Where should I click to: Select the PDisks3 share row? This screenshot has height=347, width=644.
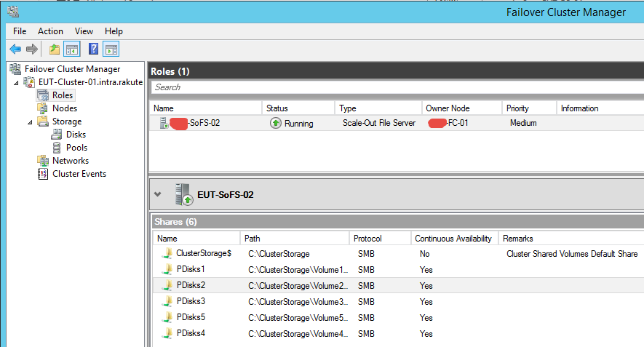coord(191,301)
